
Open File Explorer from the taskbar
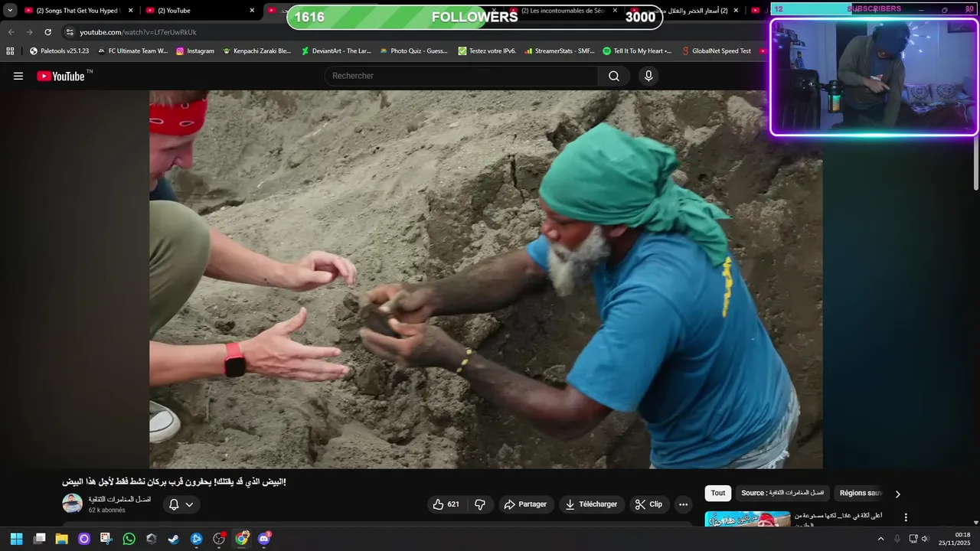[62, 539]
